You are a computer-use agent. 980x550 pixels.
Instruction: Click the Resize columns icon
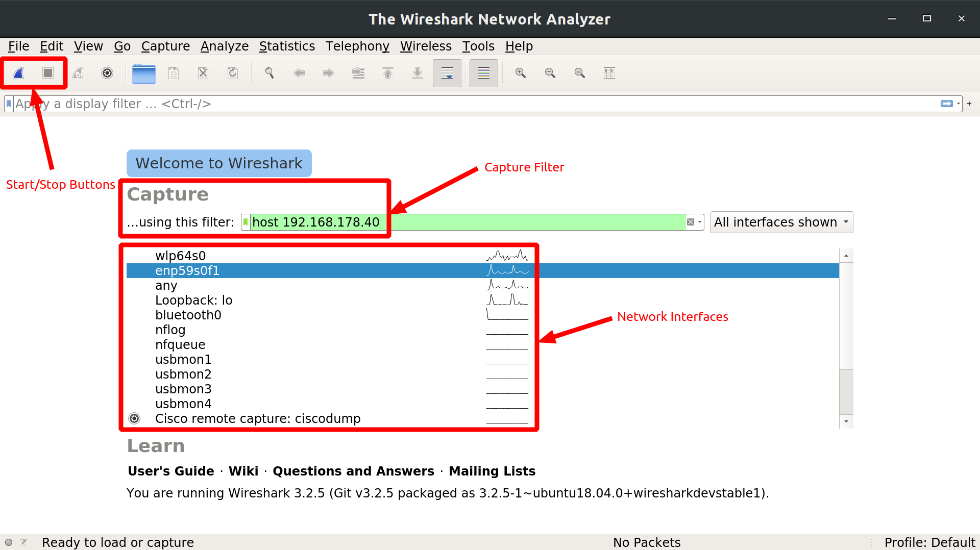609,73
